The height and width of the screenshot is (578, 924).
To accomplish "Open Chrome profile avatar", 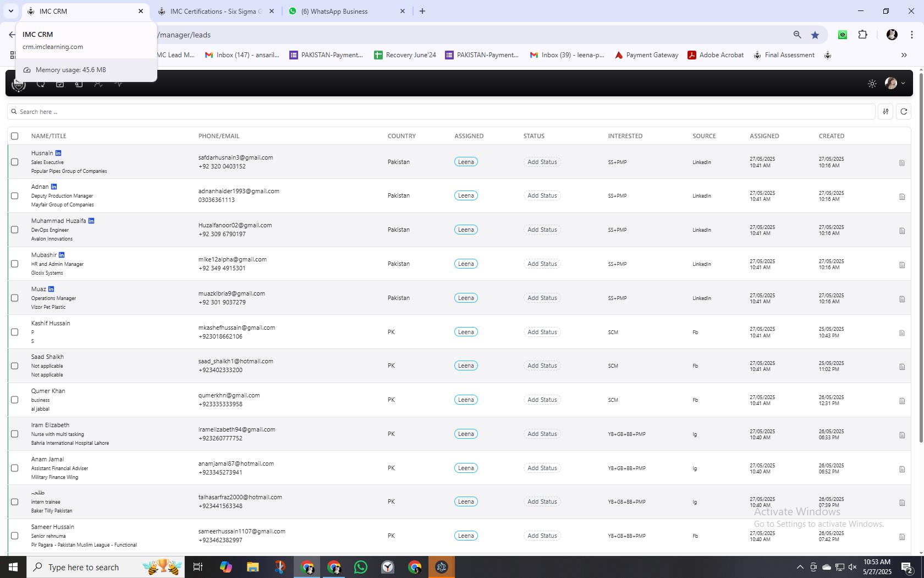I will [892, 35].
